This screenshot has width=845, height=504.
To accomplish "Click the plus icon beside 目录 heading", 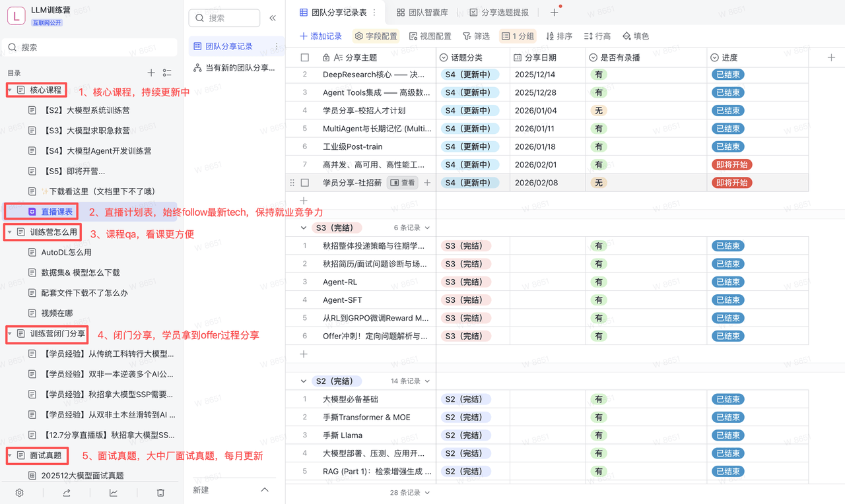I will click(x=151, y=73).
